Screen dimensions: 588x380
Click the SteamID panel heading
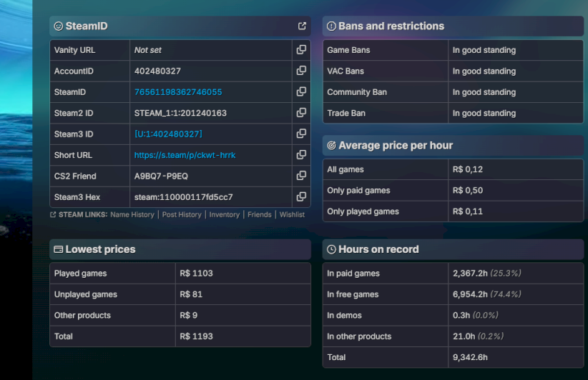pyautogui.click(x=86, y=26)
